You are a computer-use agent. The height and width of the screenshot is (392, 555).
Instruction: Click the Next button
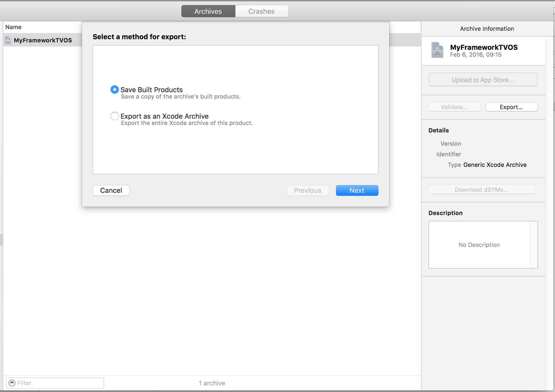pyautogui.click(x=357, y=190)
